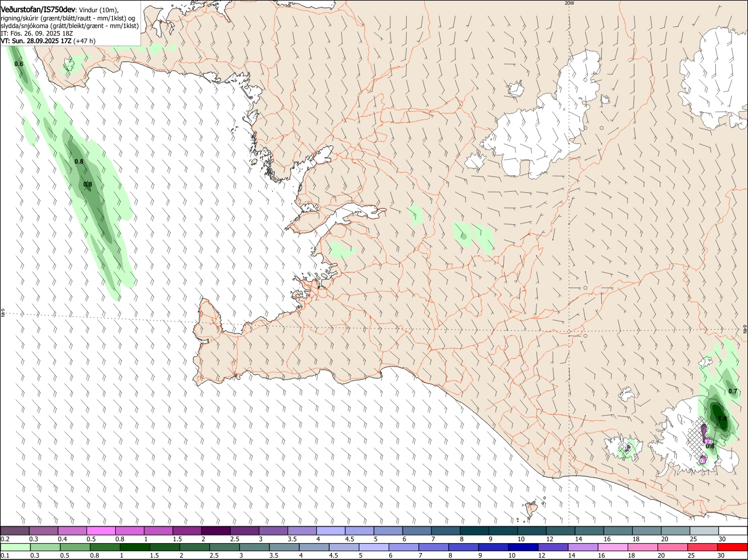Click the '30' label under the red swatch
Screen dimensions: 748x560
coord(721,555)
